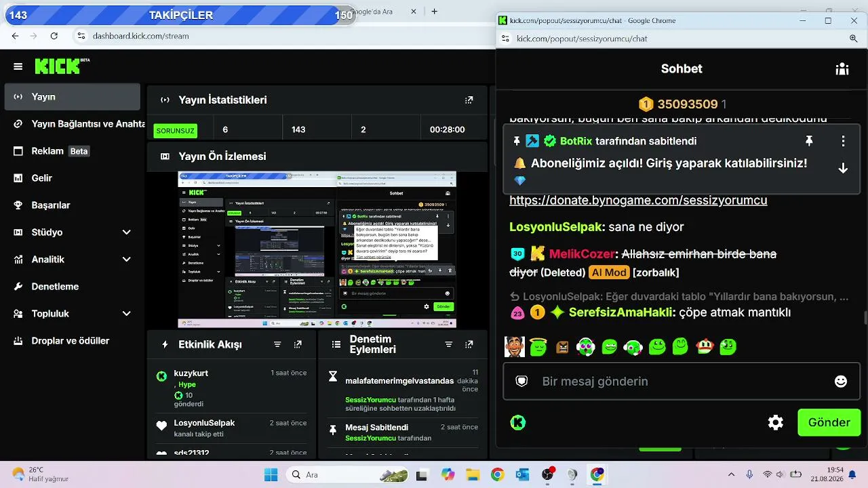This screenshot has height=488, width=868.
Task: Click the green Kick coin icon below chat
Action: [x=518, y=422]
